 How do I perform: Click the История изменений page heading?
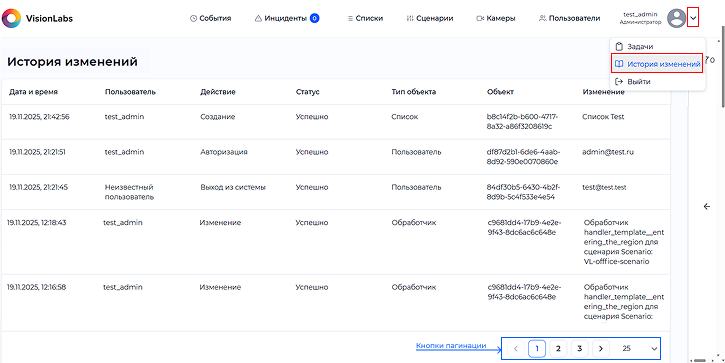[72, 62]
